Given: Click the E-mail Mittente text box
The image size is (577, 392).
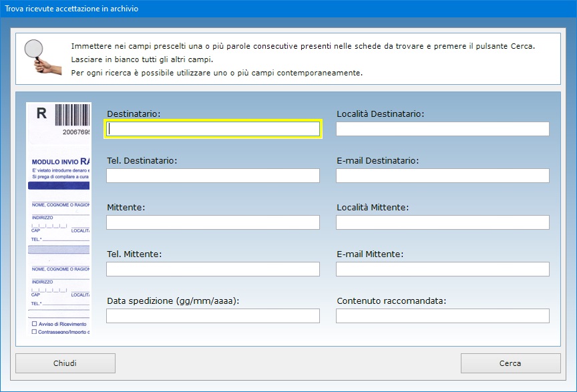Looking at the screenshot, I should [x=443, y=269].
